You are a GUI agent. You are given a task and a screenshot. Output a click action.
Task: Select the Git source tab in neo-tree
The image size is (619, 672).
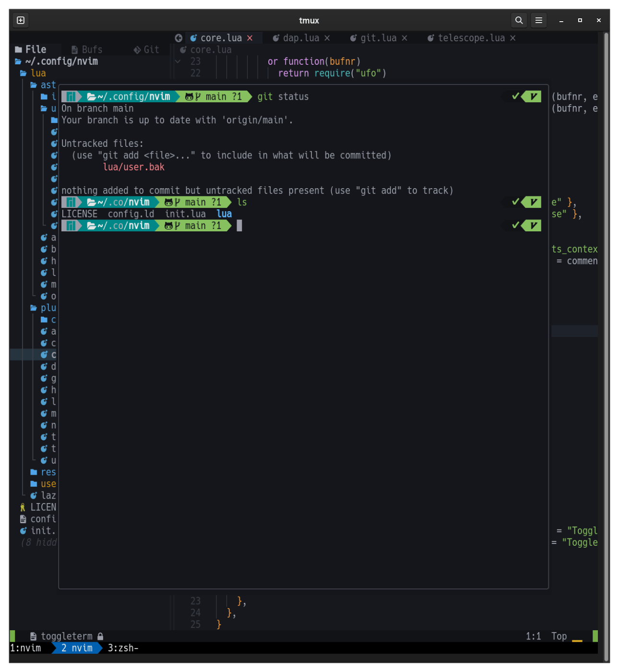coord(146,49)
